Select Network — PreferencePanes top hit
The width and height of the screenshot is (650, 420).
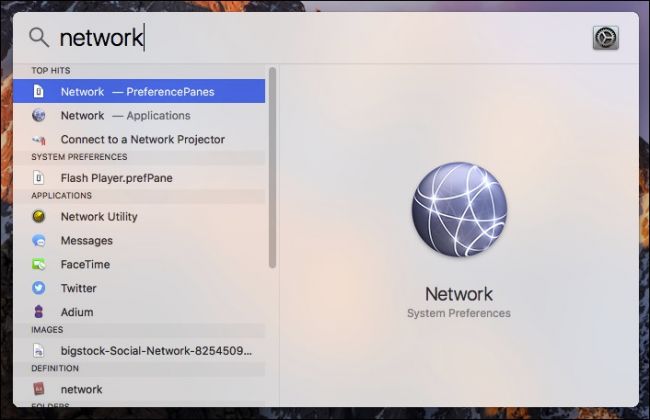pyautogui.click(x=139, y=91)
